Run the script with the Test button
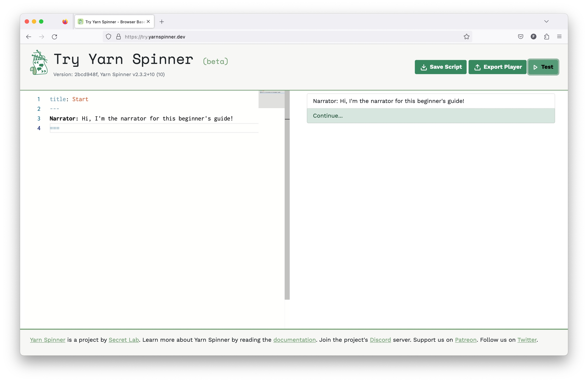The height and width of the screenshot is (382, 588). (543, 67)
